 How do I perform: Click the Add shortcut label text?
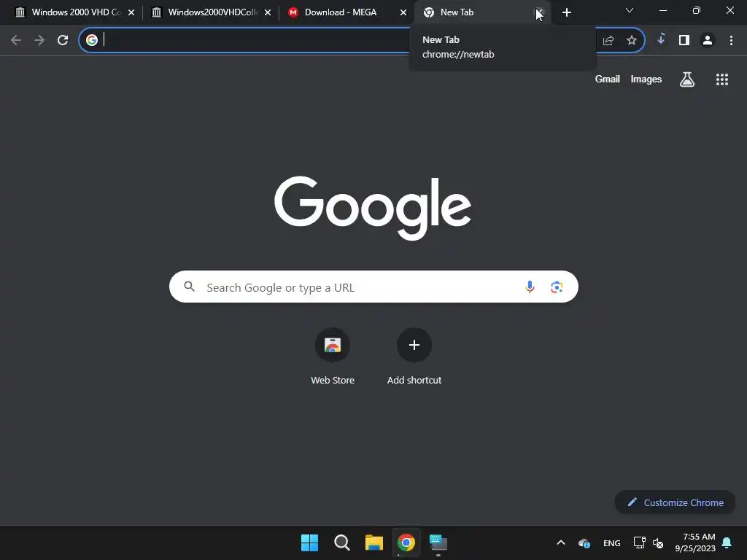point(414,380)
